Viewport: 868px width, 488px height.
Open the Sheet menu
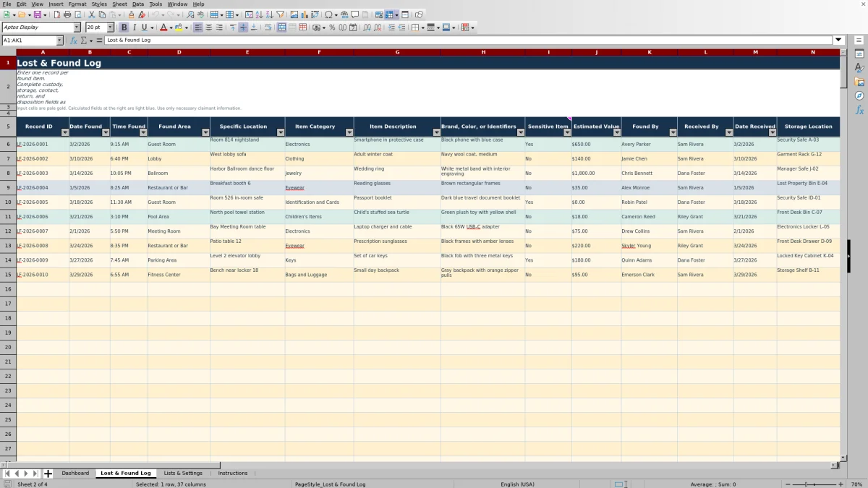[x=119, y=4]
